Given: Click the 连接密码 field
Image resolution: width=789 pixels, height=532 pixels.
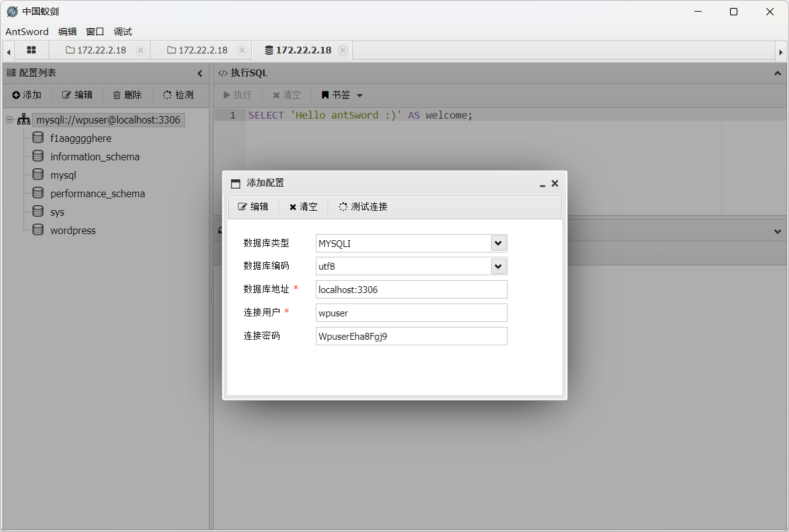Looking at the screenshot, I should coord(412,336).
